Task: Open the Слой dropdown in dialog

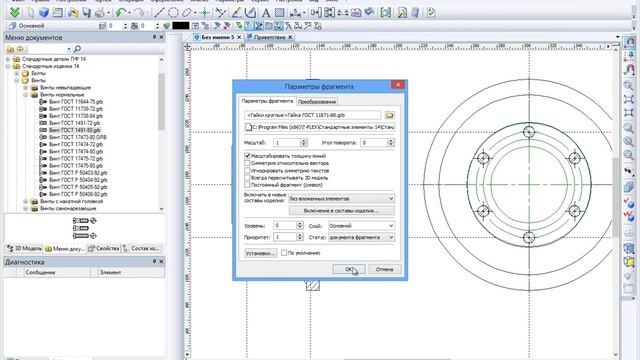Action: click(361, 226)
